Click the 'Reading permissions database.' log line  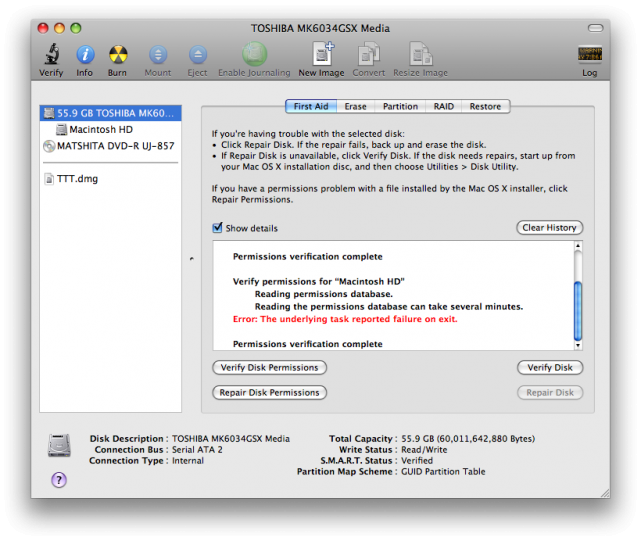324,294
